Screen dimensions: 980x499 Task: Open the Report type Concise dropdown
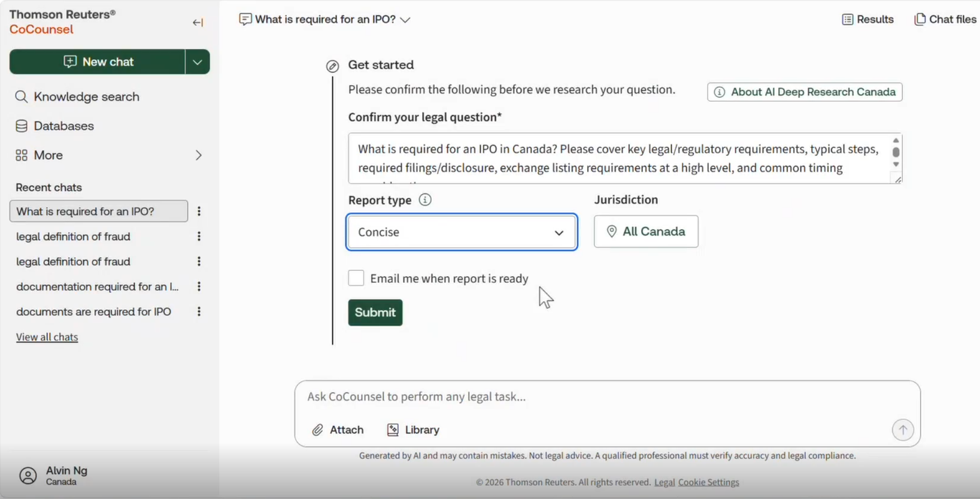pos(462,232)
